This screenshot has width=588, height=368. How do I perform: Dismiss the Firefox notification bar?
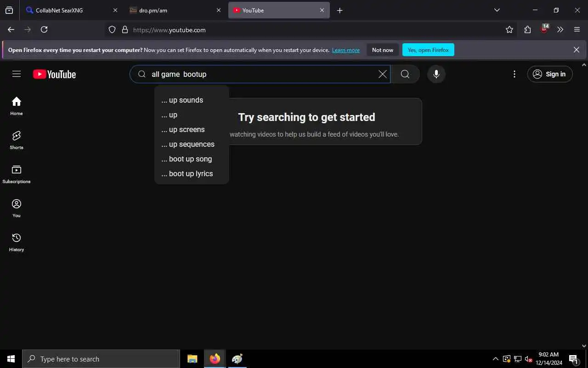[577, 50]
